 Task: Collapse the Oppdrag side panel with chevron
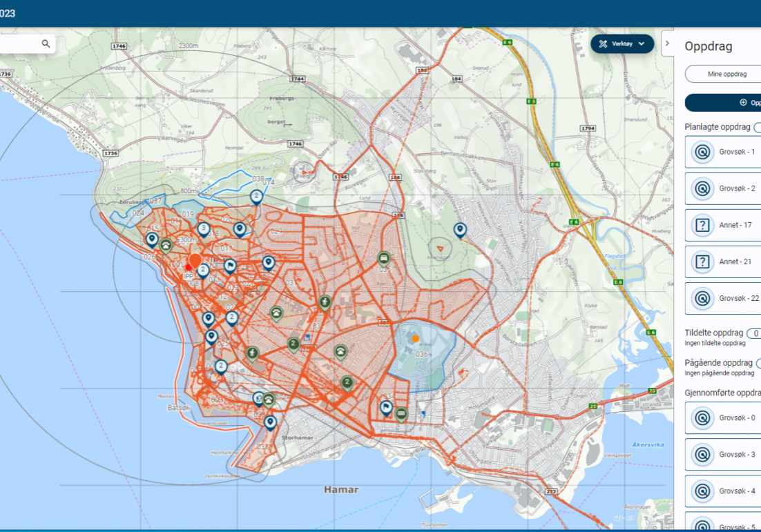[667, 43]
